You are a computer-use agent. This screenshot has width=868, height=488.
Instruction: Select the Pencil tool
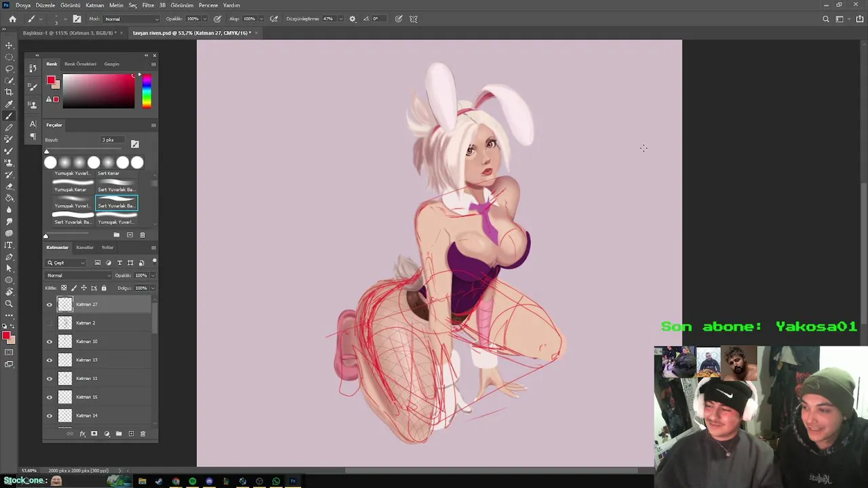tap(9, 127)
